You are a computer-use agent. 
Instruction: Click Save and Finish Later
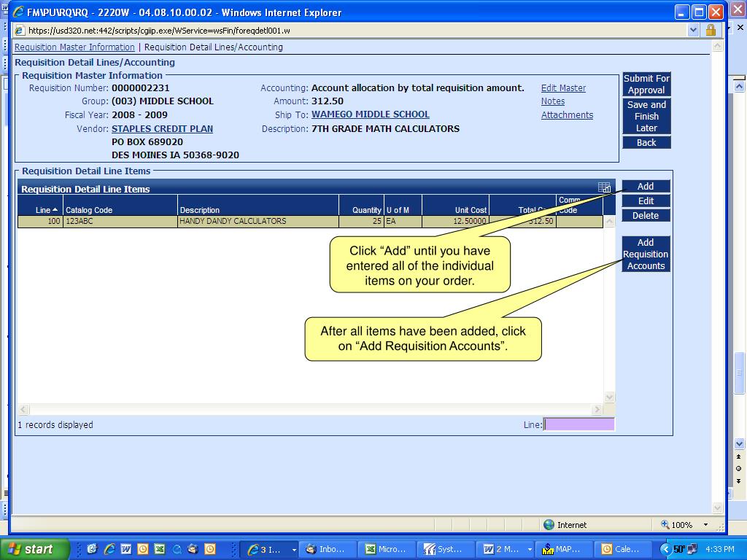coord(646,116)
